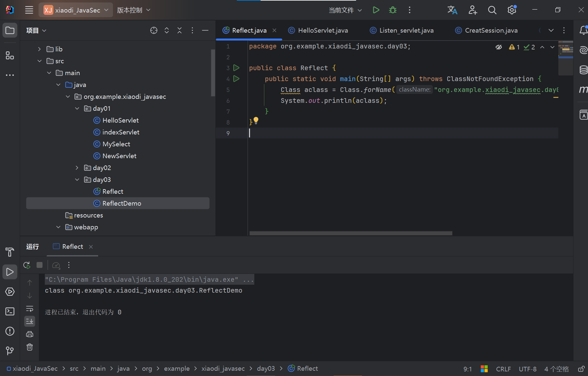The height and width of the screenshot is (376, 588).
Task: Click the UTF-8 encoding in status bar
Action: tap(528, 369)
